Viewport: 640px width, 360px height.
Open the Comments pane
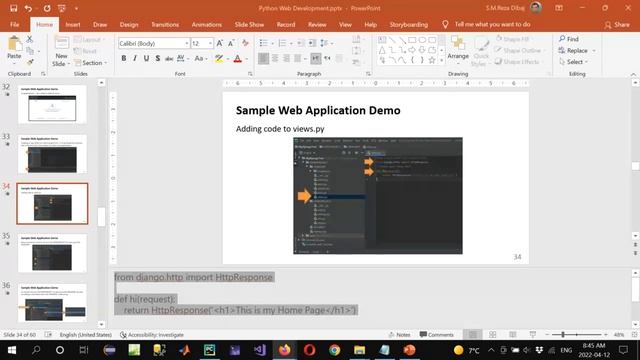point(436,335)
